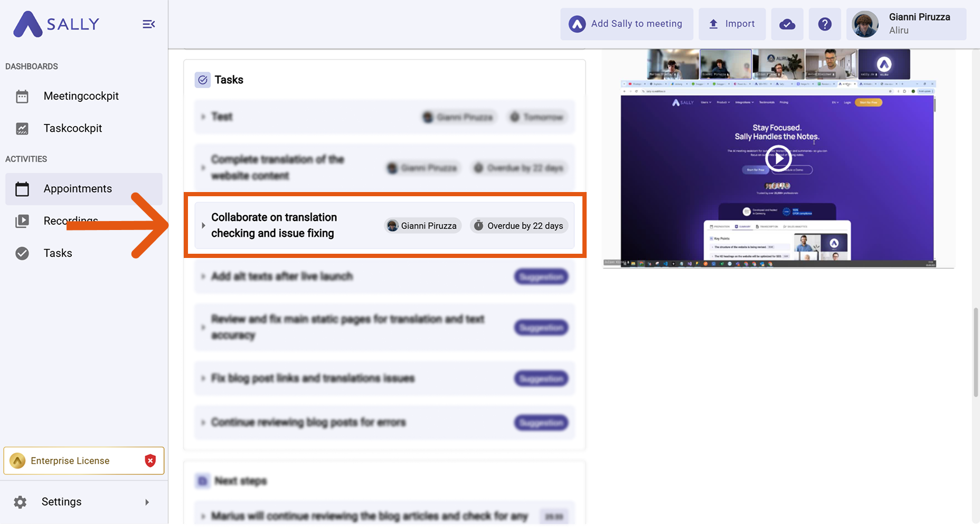Click the Aliru organization label
Viewport: 980px width, 527px height.
pyautogui.click(x=899, y=31)
